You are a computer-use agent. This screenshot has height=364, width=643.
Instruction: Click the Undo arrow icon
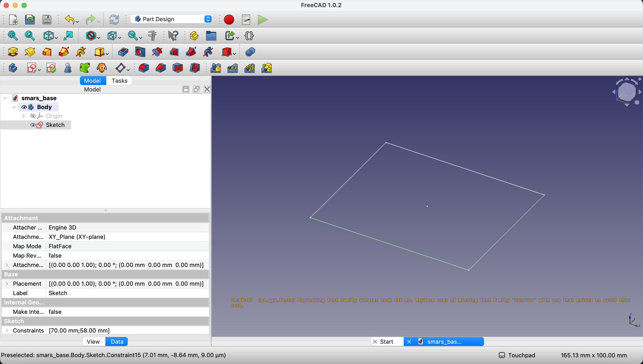click(70, 19)
